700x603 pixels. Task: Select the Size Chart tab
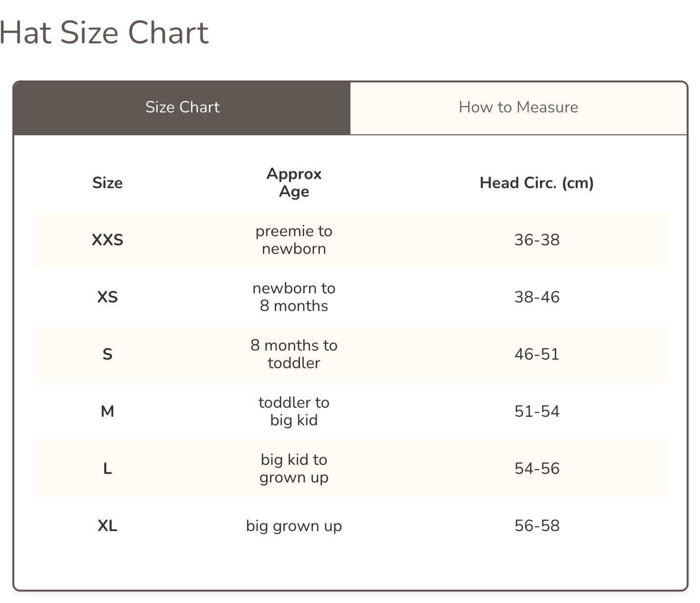coord(182,108)
